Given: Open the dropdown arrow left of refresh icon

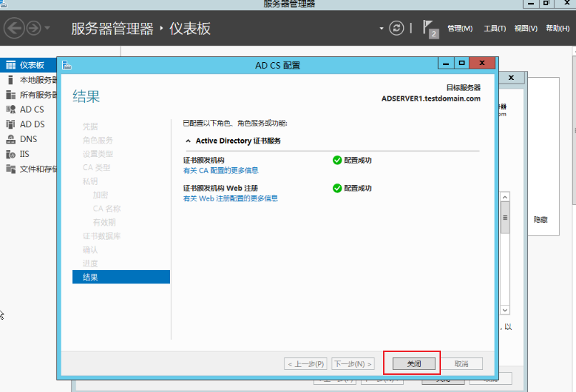Looking at the screenshot, I should pos(382,29).
